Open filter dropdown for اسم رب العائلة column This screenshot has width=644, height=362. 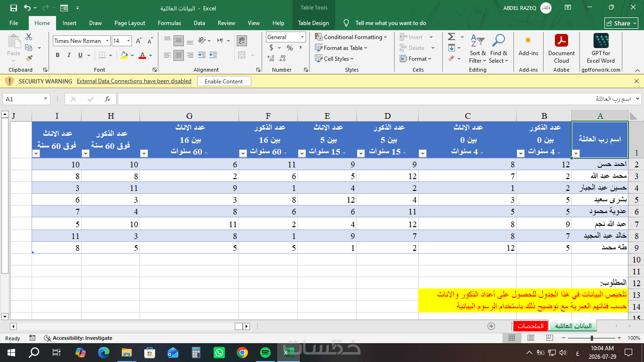(x=576, y=153)
